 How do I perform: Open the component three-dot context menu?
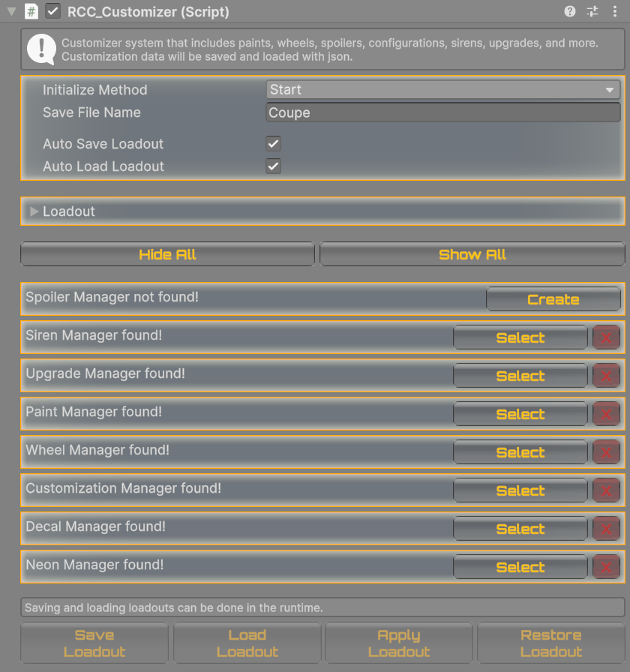pos(614,11)
